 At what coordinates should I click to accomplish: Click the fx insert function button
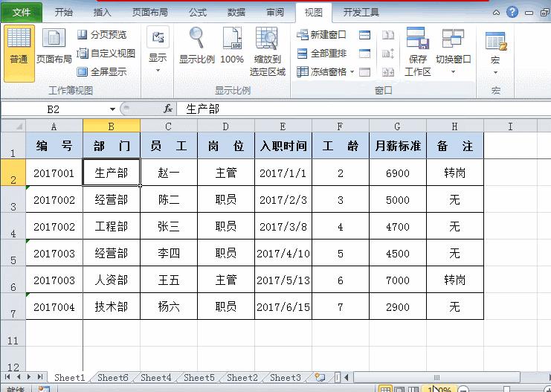tap(168, 109)
